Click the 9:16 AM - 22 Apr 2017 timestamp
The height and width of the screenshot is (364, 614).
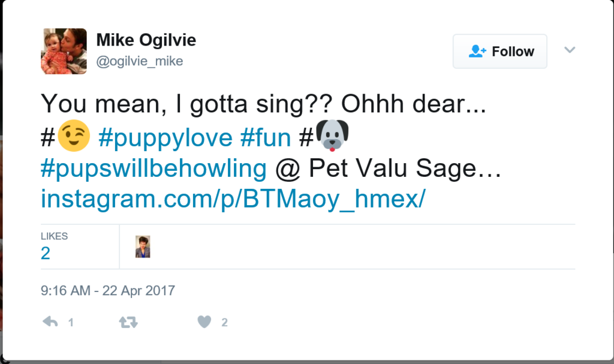tap(108, 291)
